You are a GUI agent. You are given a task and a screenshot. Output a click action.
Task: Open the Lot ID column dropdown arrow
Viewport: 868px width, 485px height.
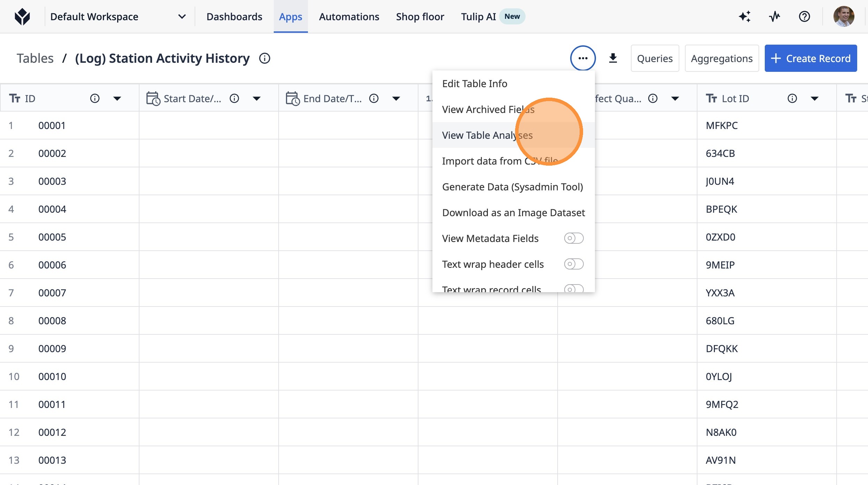coord(814,99)
